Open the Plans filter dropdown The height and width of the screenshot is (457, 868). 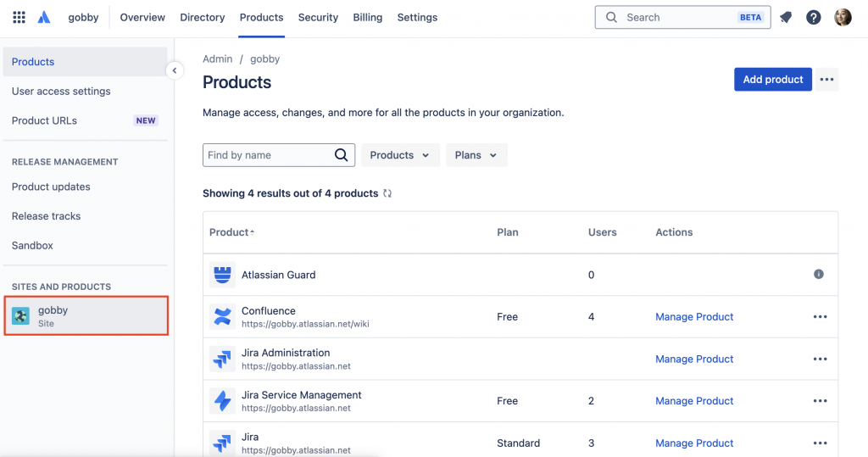476,155
